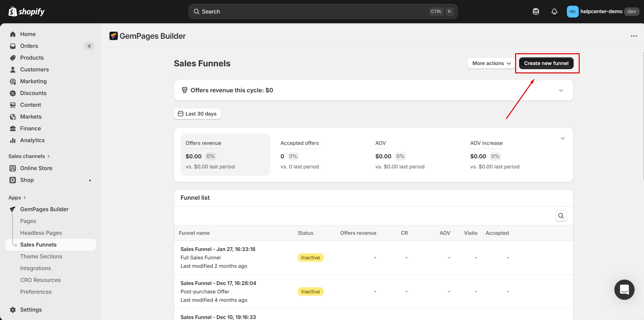Open Sales Funnel - Jan 27 entry
The image size is (644, 320).
pos(218,249)
